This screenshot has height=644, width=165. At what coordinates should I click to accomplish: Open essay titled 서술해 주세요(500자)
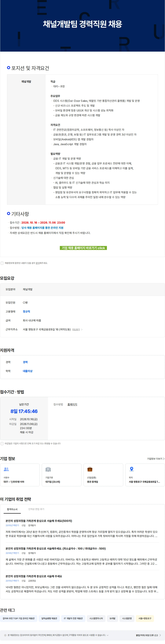[39, 521]
